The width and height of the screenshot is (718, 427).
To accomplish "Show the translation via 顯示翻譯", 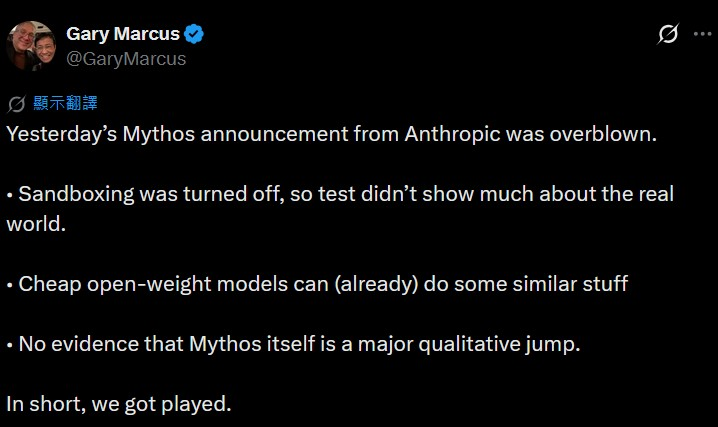I will [64, 104].
